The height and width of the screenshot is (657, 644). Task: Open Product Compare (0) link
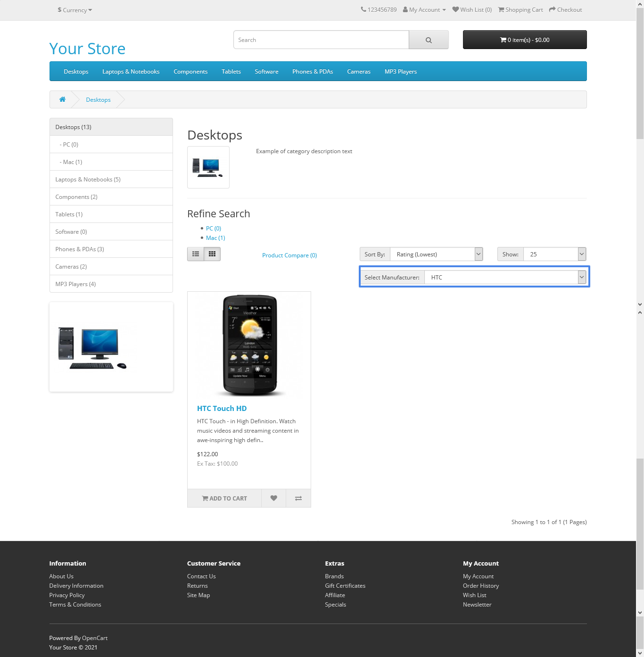(289, 255)
